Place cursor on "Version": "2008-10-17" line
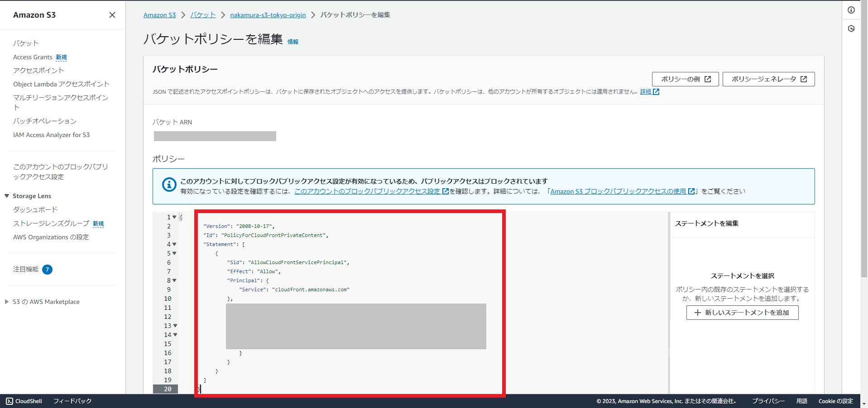 [239, 226]
